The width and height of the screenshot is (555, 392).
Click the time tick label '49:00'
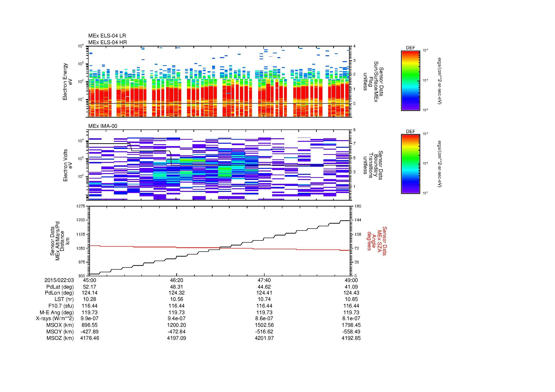pyautogui.click(x=351, y=280)
